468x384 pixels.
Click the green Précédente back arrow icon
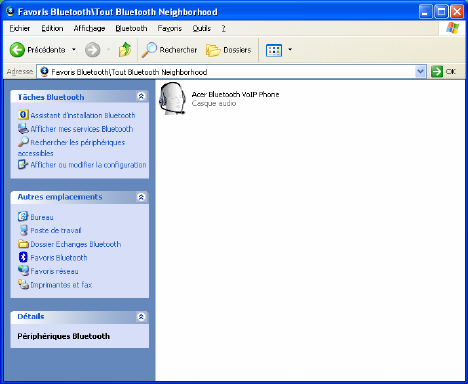pyautogui.click(x=17, y=50)
